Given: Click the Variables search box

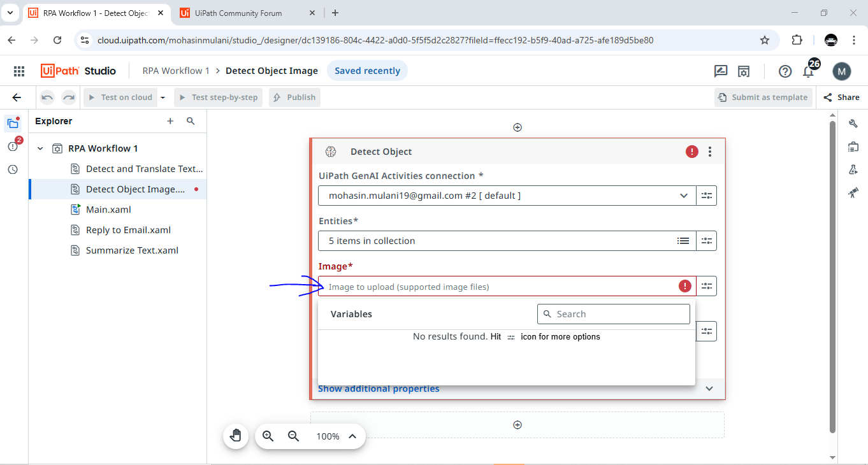Looking at the screenshot, I should pos(614,314).
